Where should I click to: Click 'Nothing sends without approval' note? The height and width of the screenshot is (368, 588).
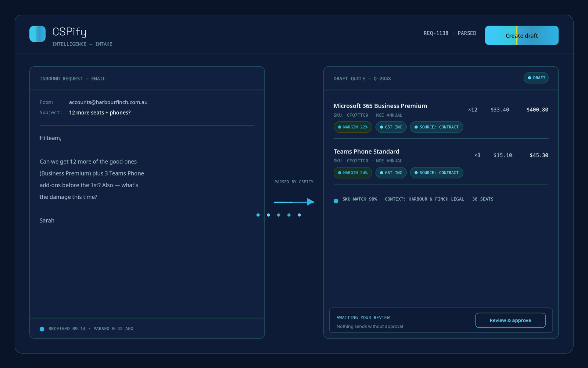pos(370,326)
